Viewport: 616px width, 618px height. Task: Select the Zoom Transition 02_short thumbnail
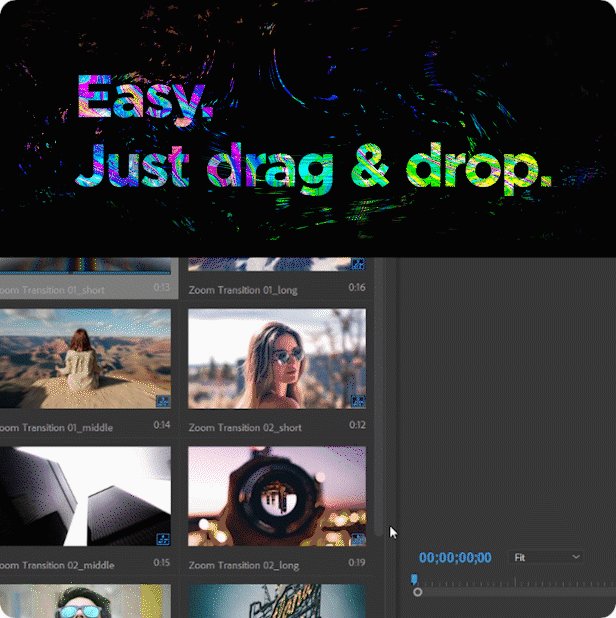point(277,360)
